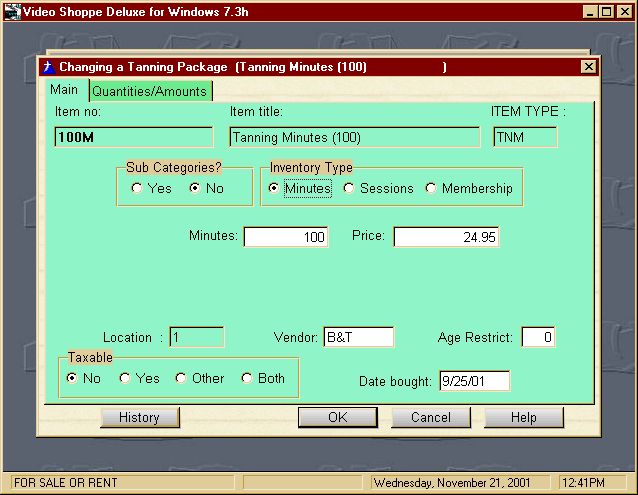Focus the Date bought field
The image size is (638, 495).
coord(474,381)
